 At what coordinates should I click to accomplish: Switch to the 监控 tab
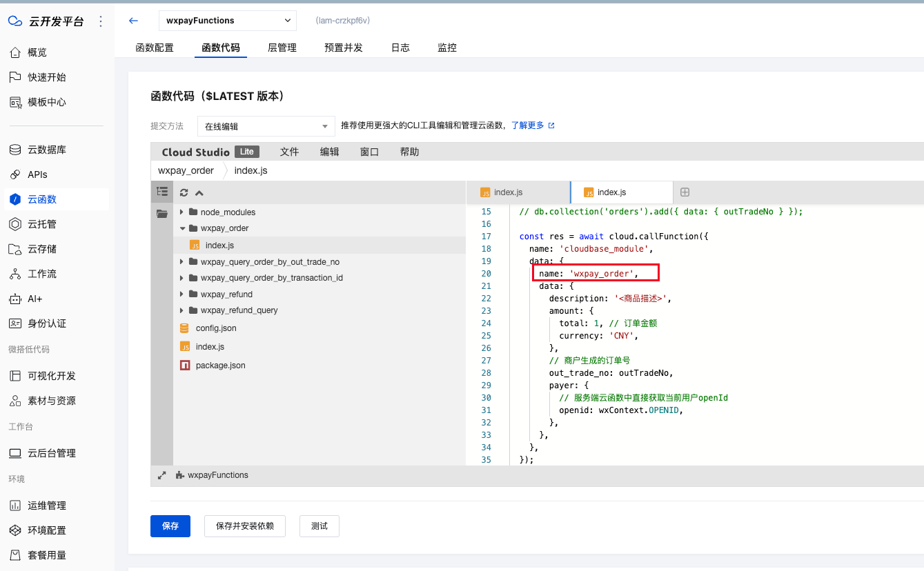[447, 48]
